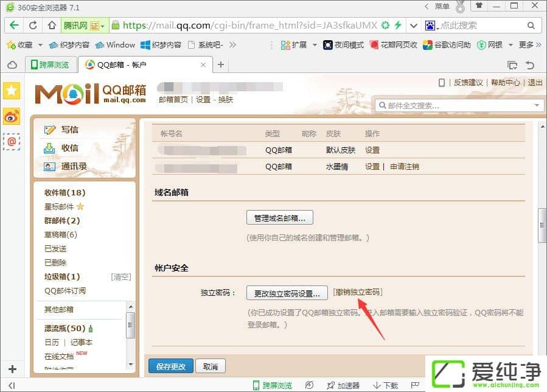The height and width of the screenshot is (392, 547).
Task: Click the skin shirt icon in title bar
Action: point(479,5)
